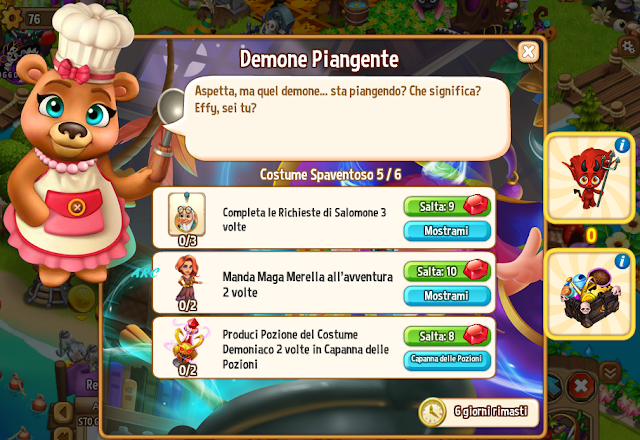Expand the double-chevron arrow at bottom right

[x=610, y=371]
